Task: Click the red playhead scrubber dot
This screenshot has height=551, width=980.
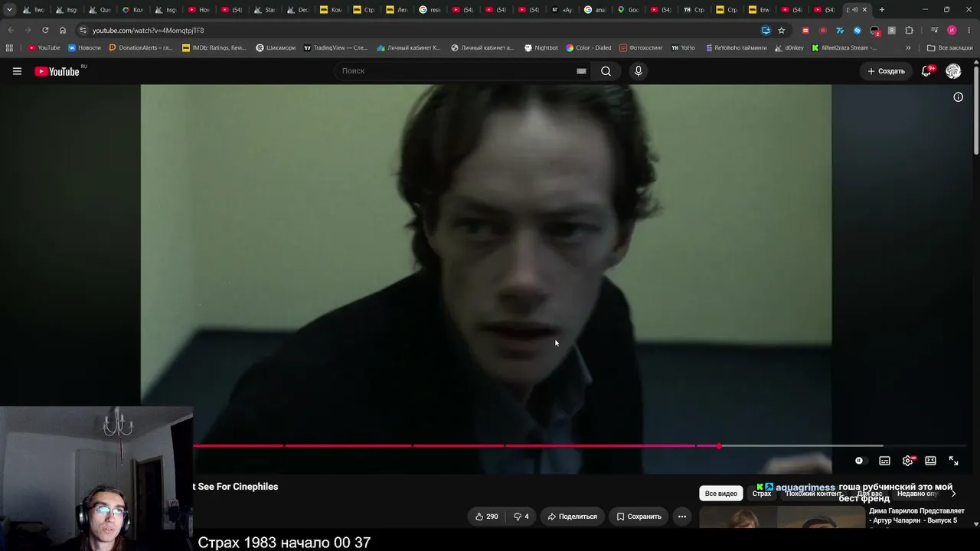Action: point(719,445)
